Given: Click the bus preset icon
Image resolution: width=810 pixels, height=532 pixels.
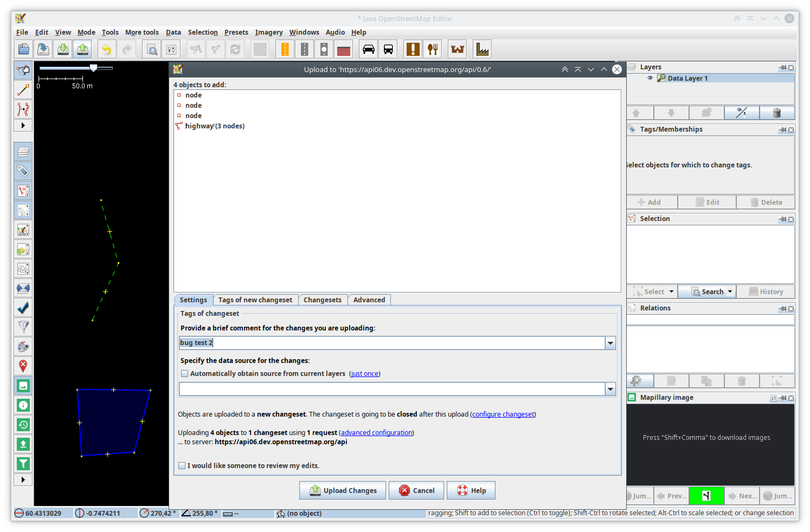Looking at the screenshot, I should [x=388, y=50].
